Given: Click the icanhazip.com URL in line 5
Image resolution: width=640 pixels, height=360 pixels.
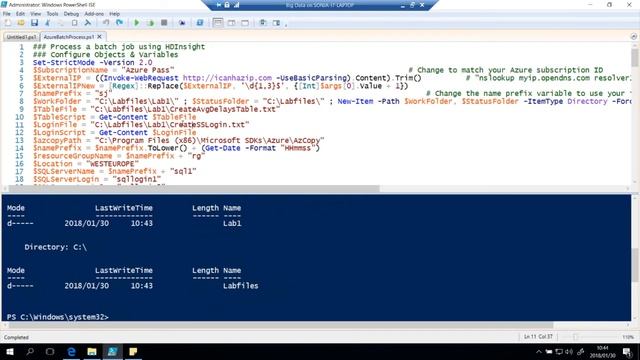Looking at the screenshot, I should click(x=227, y=78).
